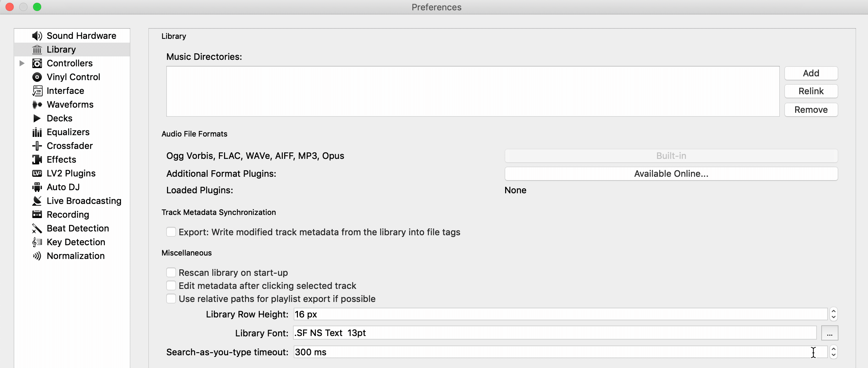The width and height of the screenshot is (868, 368).
Task: Click the Search-as-you-type timeout field
Action: click(x=560, y=352)
